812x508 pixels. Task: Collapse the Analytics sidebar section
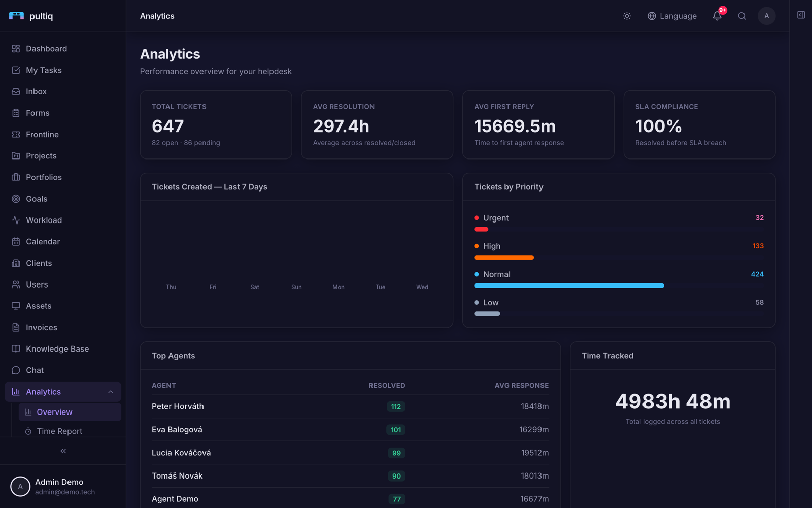111,392
